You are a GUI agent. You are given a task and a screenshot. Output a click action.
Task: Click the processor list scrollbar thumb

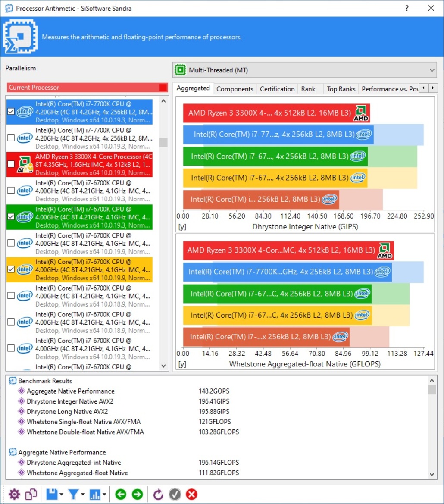(x=163, y=142)
